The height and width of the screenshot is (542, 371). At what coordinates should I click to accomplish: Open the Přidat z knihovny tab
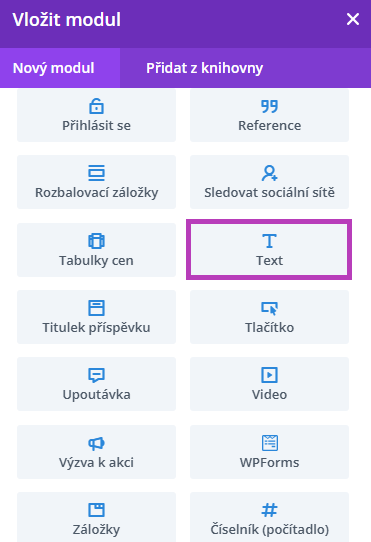click(x=204, y=68)
